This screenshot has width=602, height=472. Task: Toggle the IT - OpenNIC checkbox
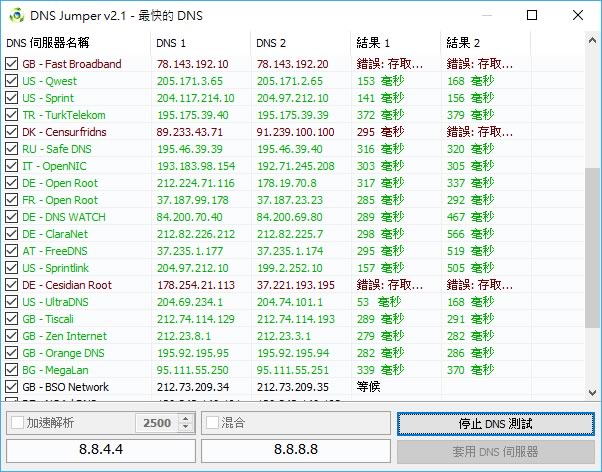pos(12,166)
